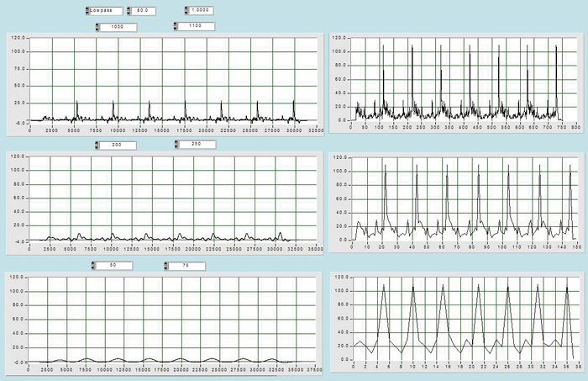Select the 60.0 cutoff value field

pyautogui.click(x=144, y=11)
